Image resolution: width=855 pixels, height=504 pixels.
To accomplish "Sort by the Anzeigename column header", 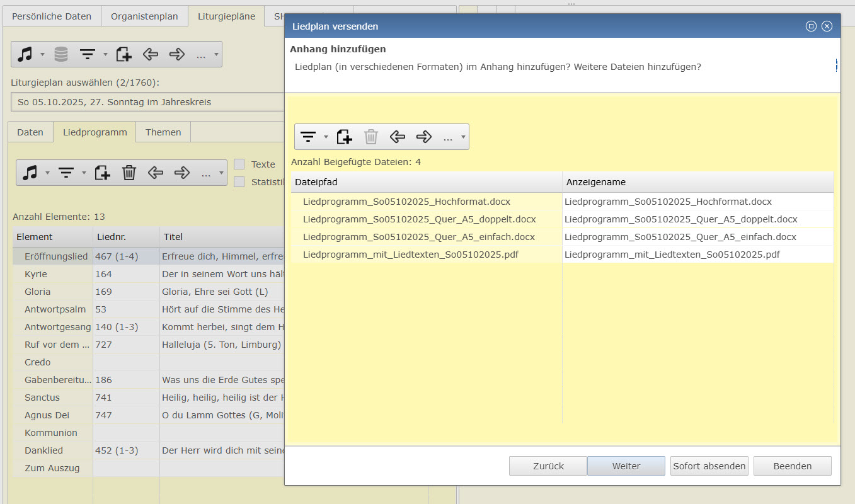I will coord(698,182).
